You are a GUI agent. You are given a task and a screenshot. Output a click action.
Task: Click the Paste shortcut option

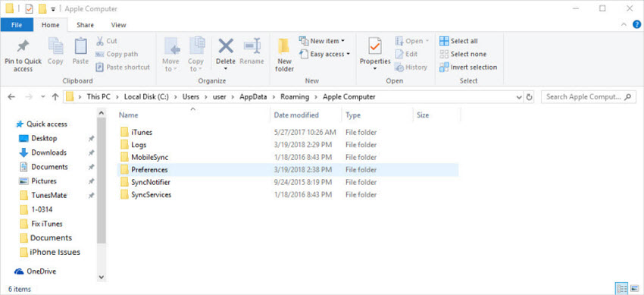123,67
